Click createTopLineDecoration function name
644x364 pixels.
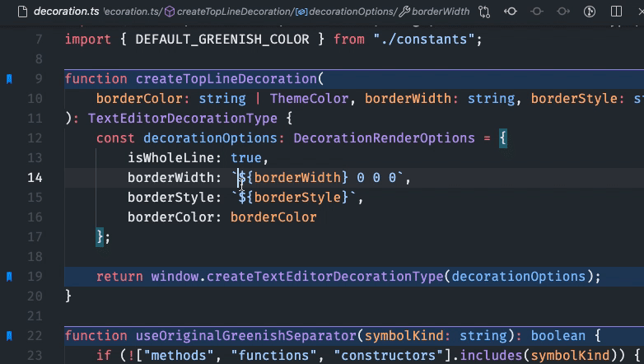pyautogui.click(x=226, y=79)
